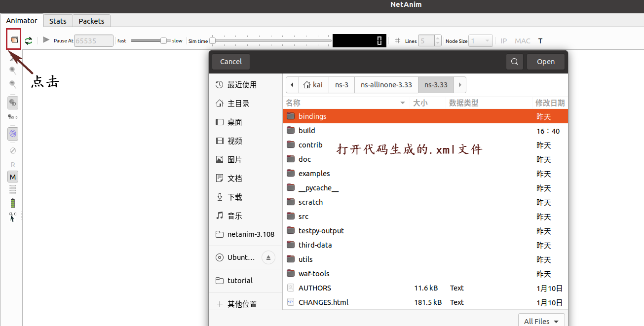
Task: Toggle MAC address display in toolbar
Action: tap(522, 40)
